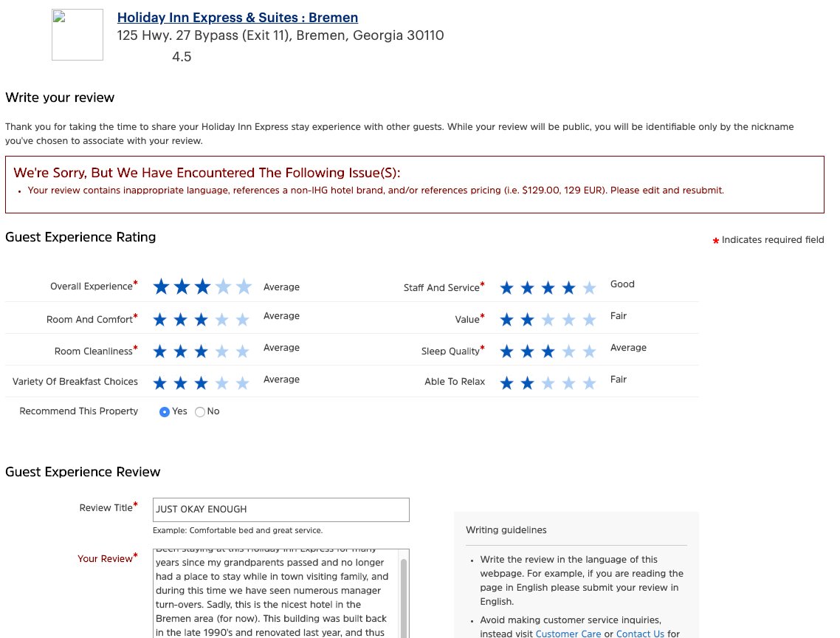Click the "Writing guidelines" heading

506,529
